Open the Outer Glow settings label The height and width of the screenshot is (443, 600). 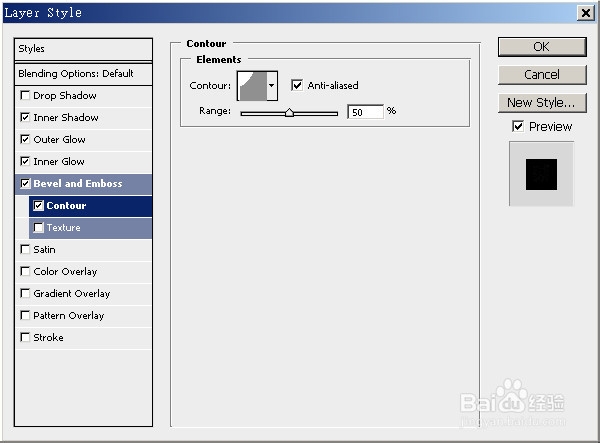[x=59, y=140]
